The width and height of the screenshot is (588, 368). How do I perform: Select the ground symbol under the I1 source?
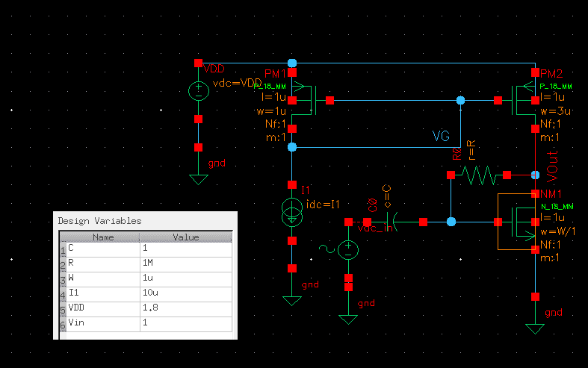click(292, 299)
